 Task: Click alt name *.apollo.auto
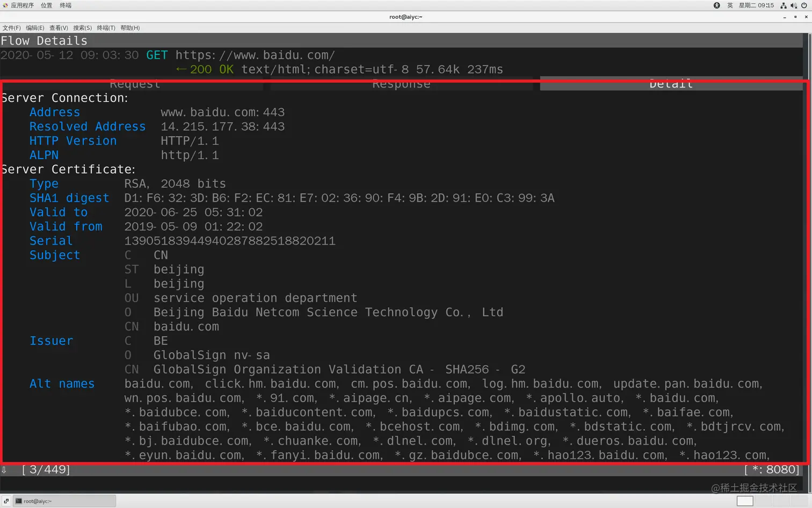575,398
